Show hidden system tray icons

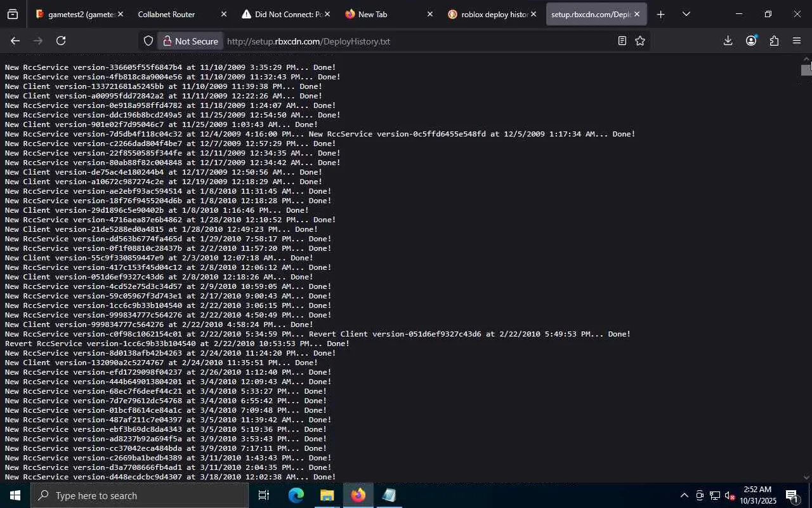tap(684, 495)
